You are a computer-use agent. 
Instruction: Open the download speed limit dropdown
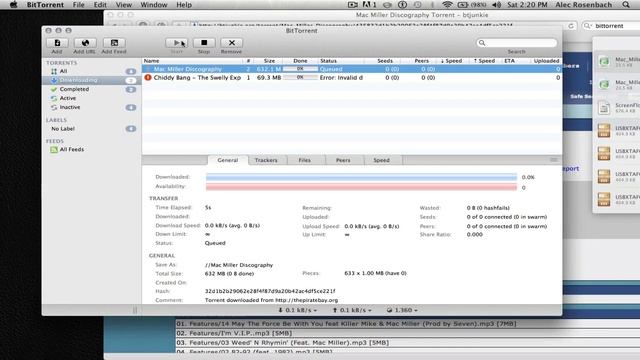298,310
